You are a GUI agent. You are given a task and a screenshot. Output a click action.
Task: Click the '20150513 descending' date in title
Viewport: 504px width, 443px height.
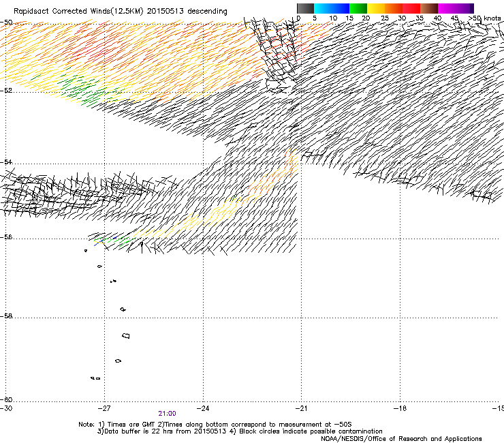[187, 12]
